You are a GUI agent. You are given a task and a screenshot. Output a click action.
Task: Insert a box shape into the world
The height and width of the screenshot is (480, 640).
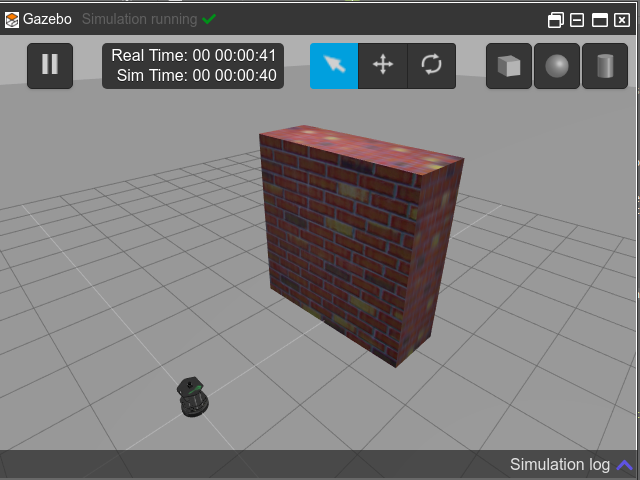click(x=509, y=66)
